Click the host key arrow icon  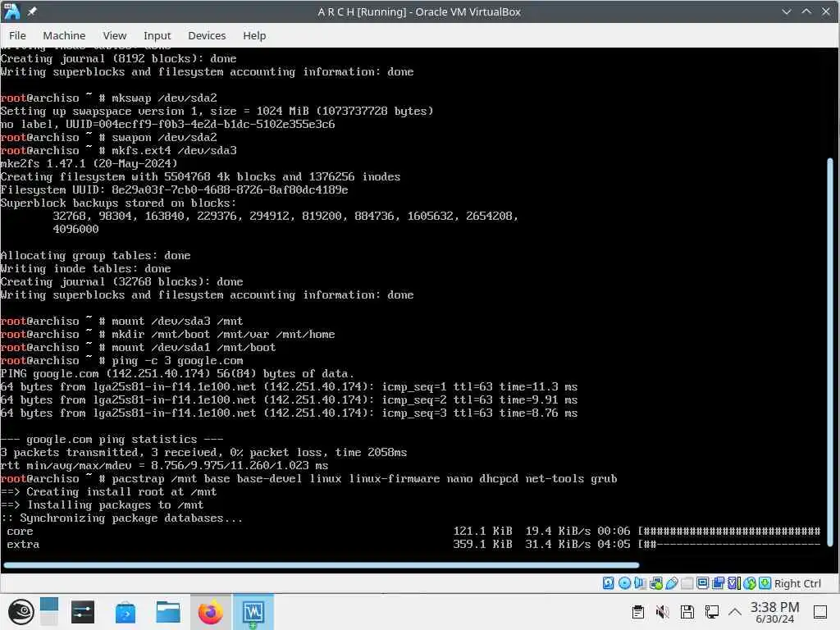click(x=765, y=583)
